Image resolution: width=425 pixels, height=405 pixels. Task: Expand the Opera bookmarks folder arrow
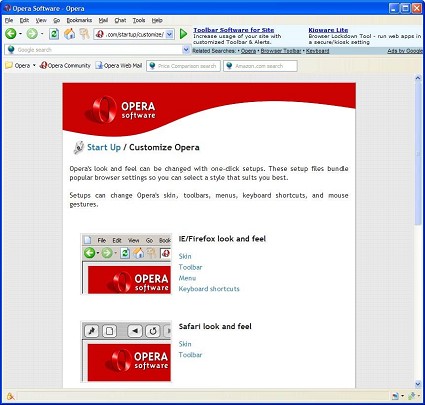[34, 65]
